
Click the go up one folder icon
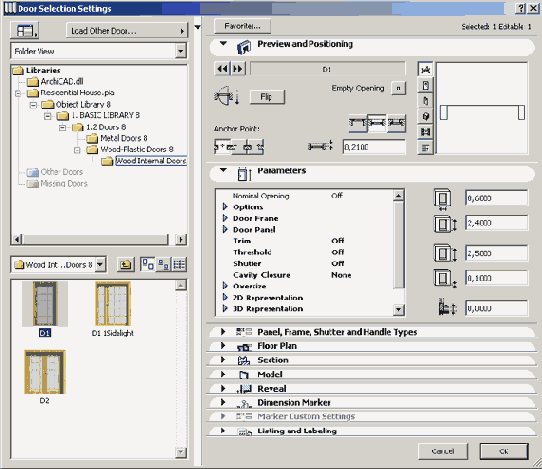pos(125,265)
